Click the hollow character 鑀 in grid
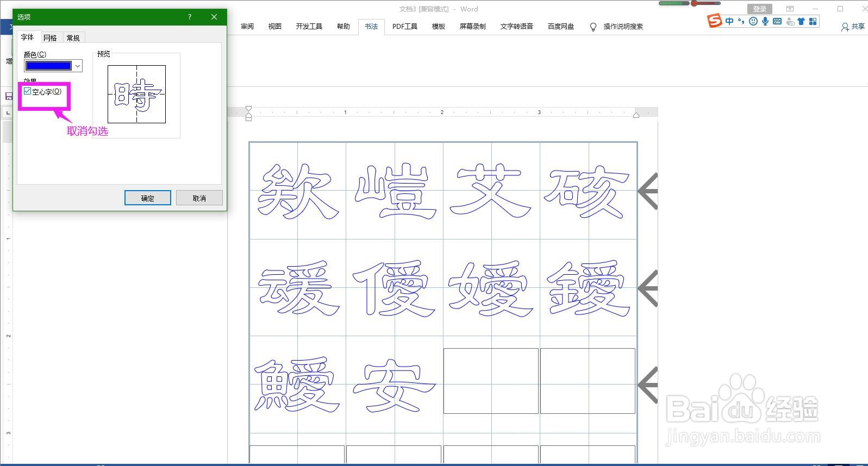 589,288
